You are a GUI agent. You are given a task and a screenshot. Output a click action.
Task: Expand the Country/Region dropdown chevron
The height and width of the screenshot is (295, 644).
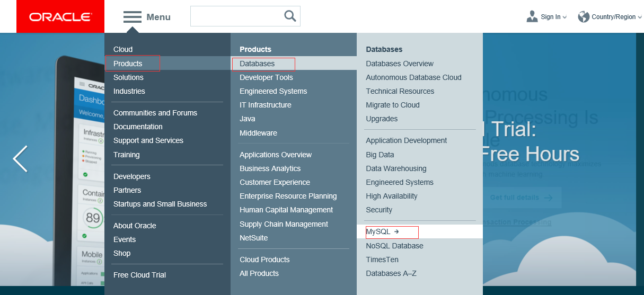point(640,17)
